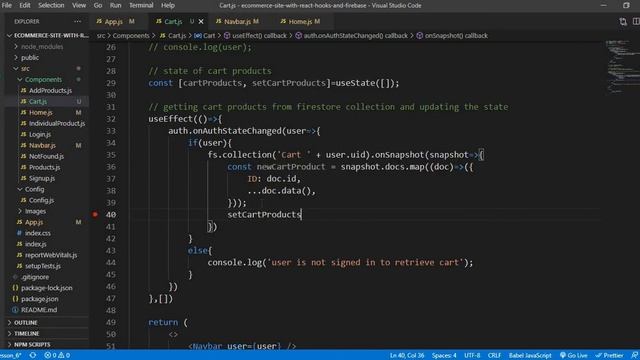
Task: Click the compare changes icon in editor toolbar
Action: [622, 21]
